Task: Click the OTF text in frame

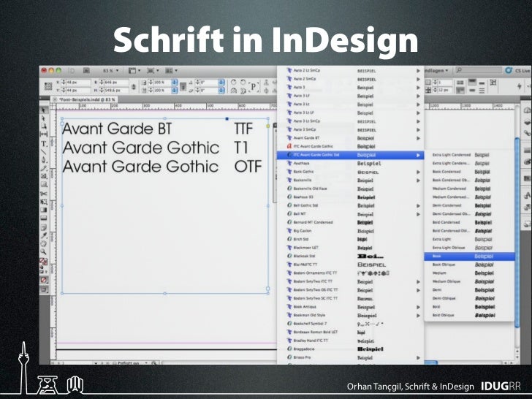Action: (x=248, y=167)
